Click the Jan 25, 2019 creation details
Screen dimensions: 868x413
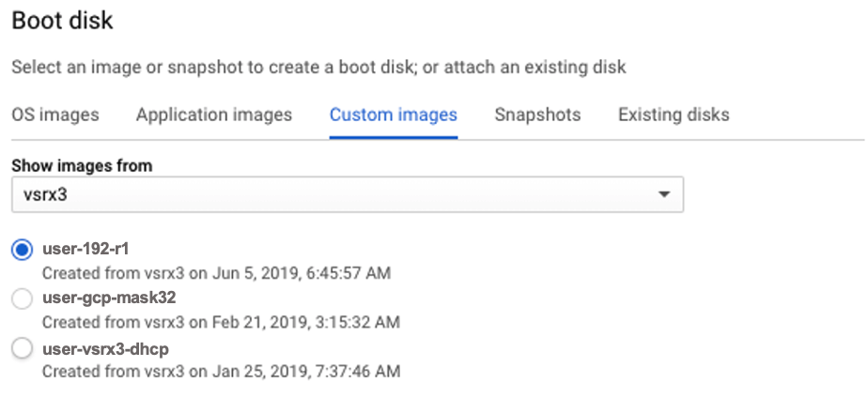click(222, 372)
